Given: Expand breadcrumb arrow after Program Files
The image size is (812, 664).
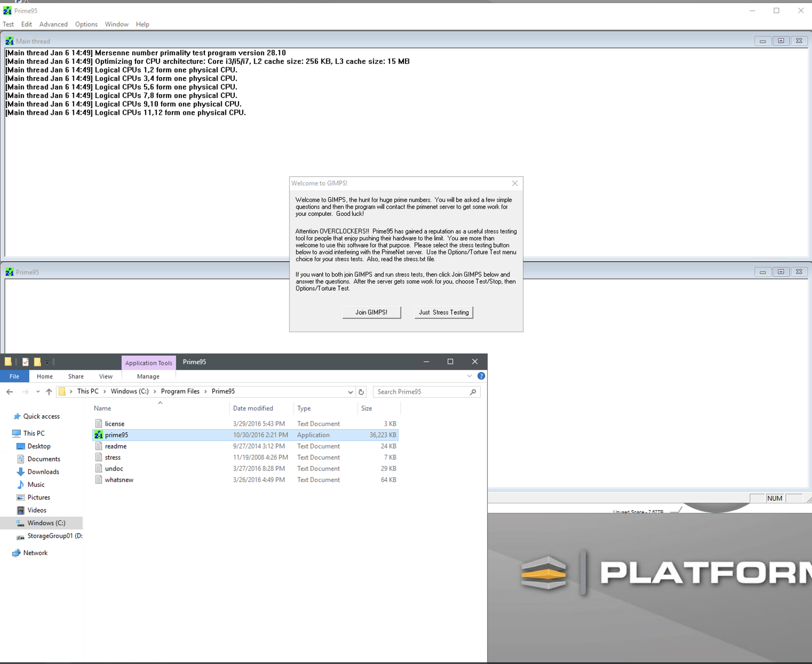Looking at the screenshot, I should pyautogui.click(x=205, y=391).
